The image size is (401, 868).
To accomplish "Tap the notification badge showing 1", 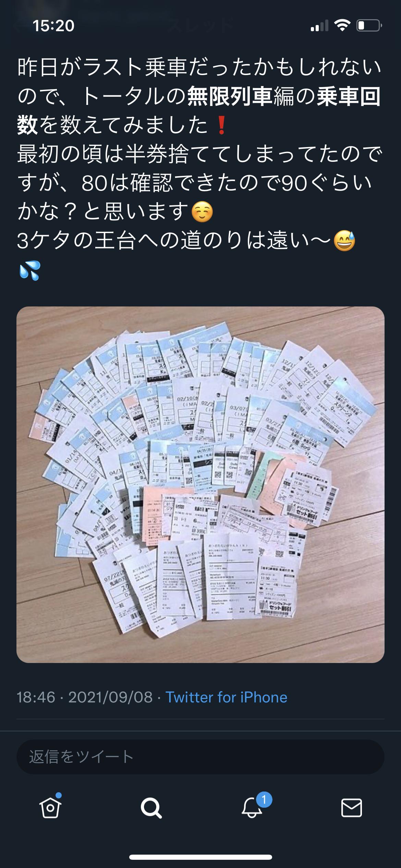I will coord(264,800).
